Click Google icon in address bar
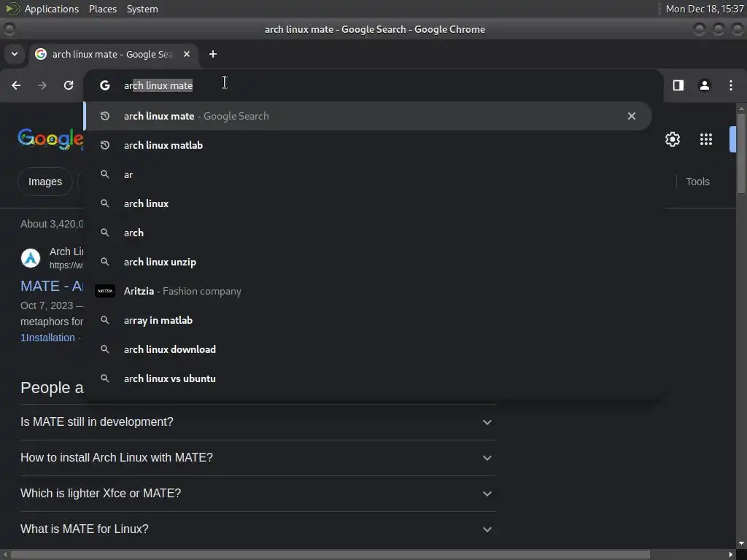This screenshot has width=747, height=560. pos(105,85)
